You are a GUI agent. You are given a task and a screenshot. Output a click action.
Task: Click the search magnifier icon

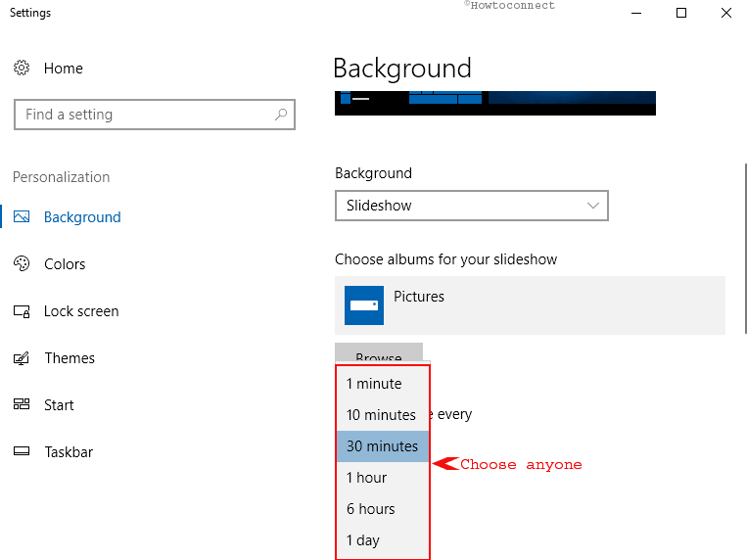281,115
